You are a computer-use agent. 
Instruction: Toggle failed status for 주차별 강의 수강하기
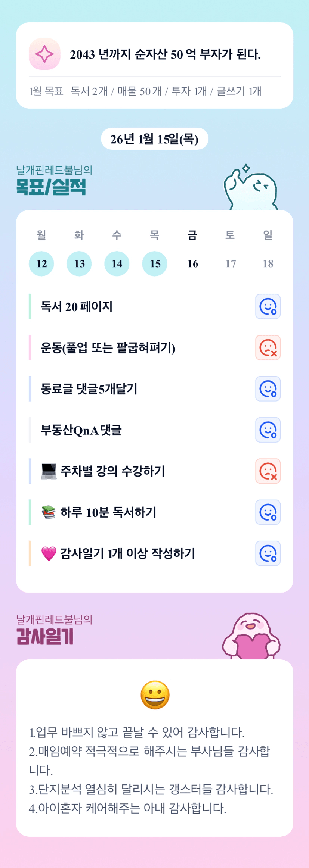click(x=268, y=471)
